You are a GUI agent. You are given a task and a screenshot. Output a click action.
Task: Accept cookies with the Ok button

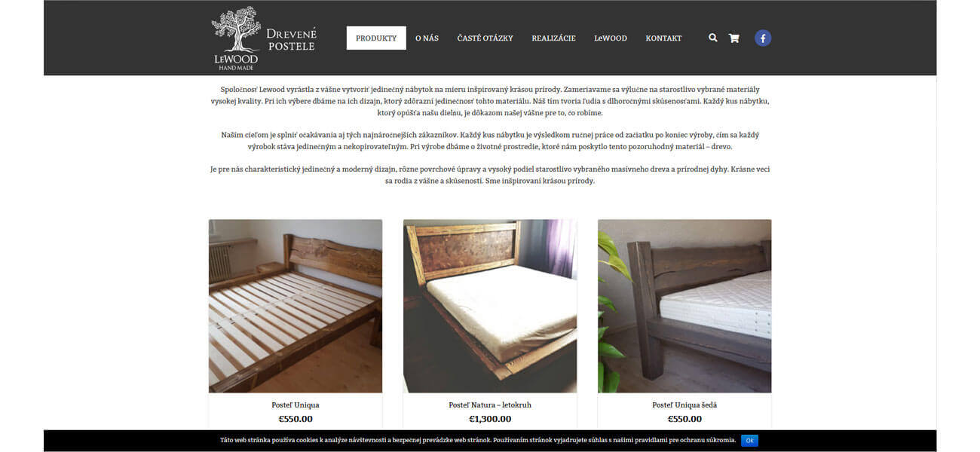coord(749,441)
